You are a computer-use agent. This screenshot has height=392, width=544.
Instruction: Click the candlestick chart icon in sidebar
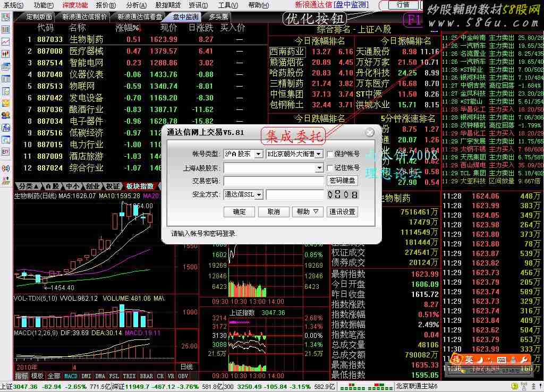[x=5, y=54]
